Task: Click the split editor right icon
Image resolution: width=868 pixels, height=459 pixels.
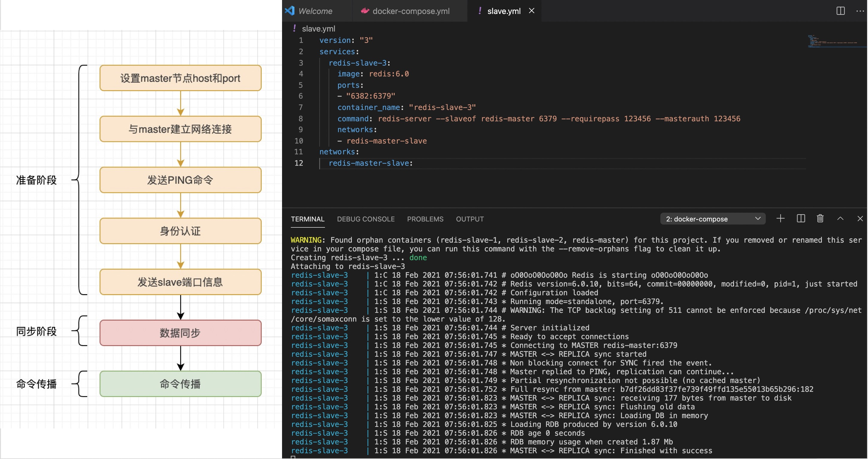Action: (x=840, y=11)
